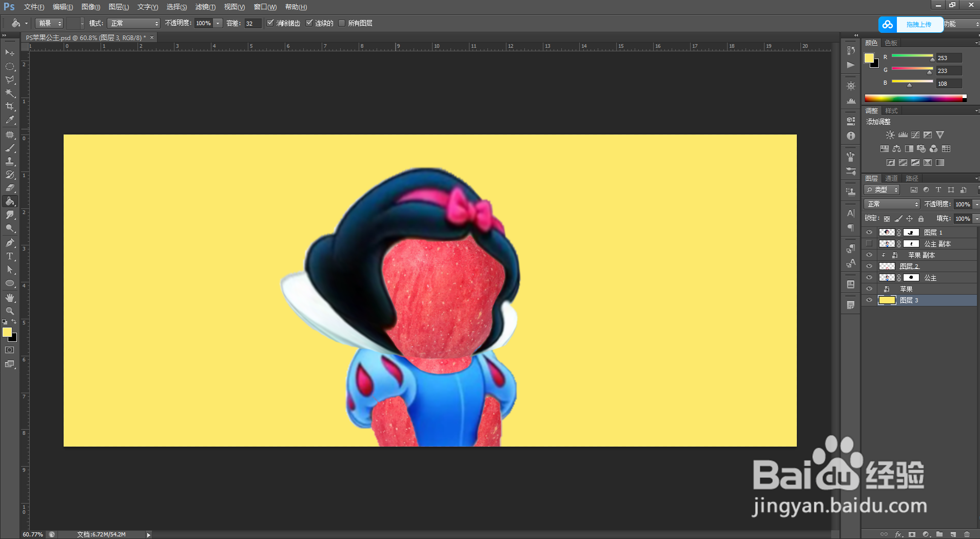This screenshot has width=980, height=539.
Task: Select the Pen tool
Action: point(10,243)
